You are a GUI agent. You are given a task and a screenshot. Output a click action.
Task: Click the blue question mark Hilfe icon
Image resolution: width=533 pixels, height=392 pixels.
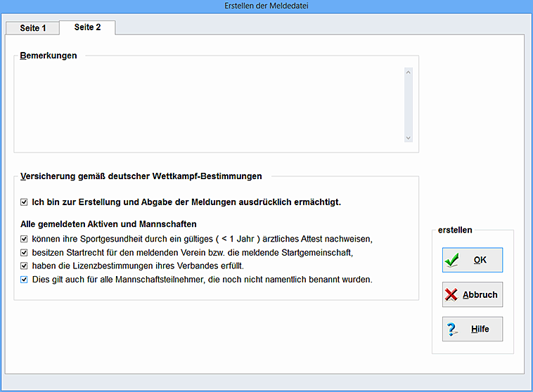tap(451, 329)
